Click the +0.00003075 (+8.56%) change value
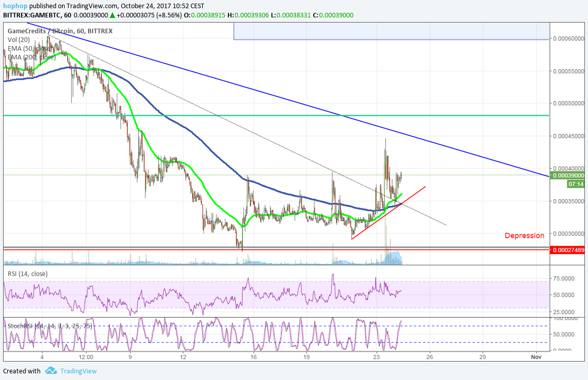Viewport: 588px width, 380px height. click(149, 15)
